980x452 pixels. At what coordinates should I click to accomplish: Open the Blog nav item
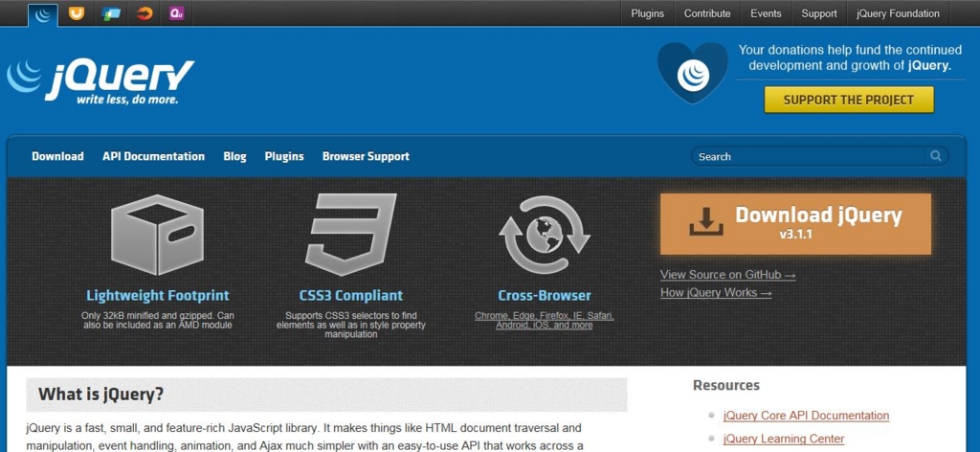(x=234, y=156)
